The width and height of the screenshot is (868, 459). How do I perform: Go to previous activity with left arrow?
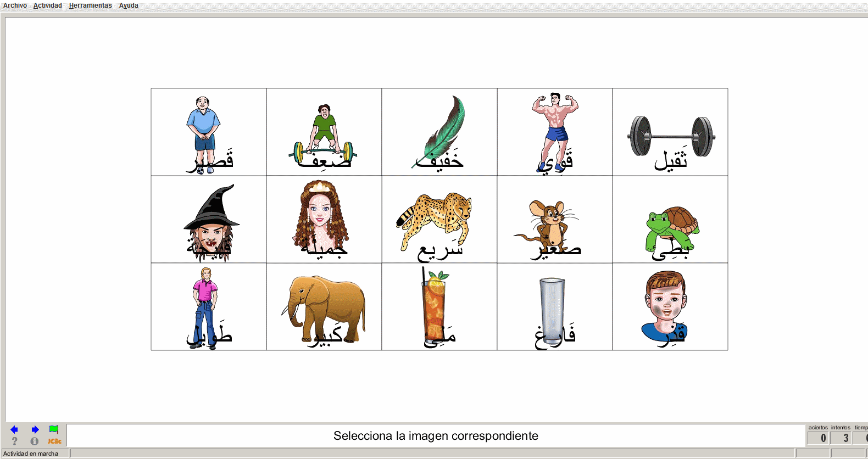14,429
